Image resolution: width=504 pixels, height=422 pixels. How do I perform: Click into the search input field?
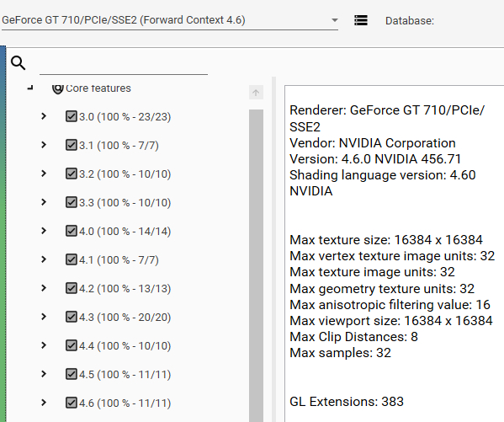pyautogui.click(x=124, y=64)
